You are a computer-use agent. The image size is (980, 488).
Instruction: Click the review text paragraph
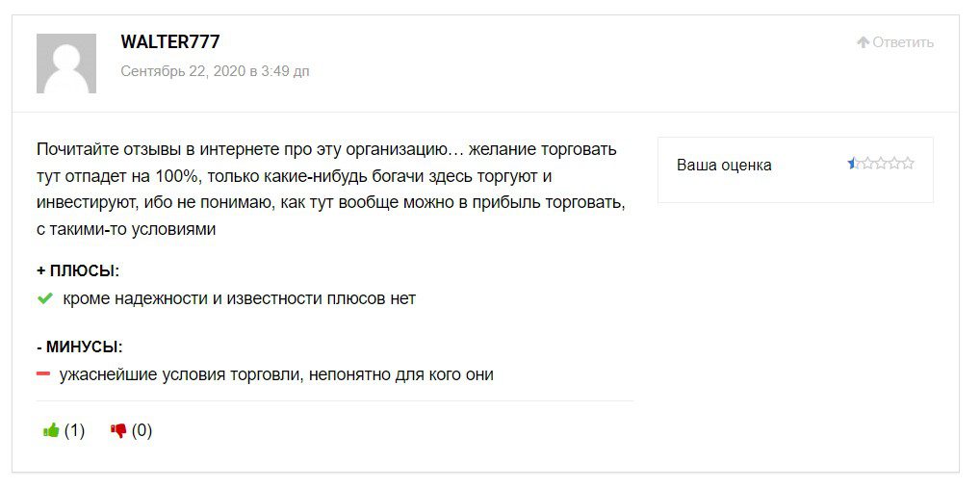[x=327, y=190]
